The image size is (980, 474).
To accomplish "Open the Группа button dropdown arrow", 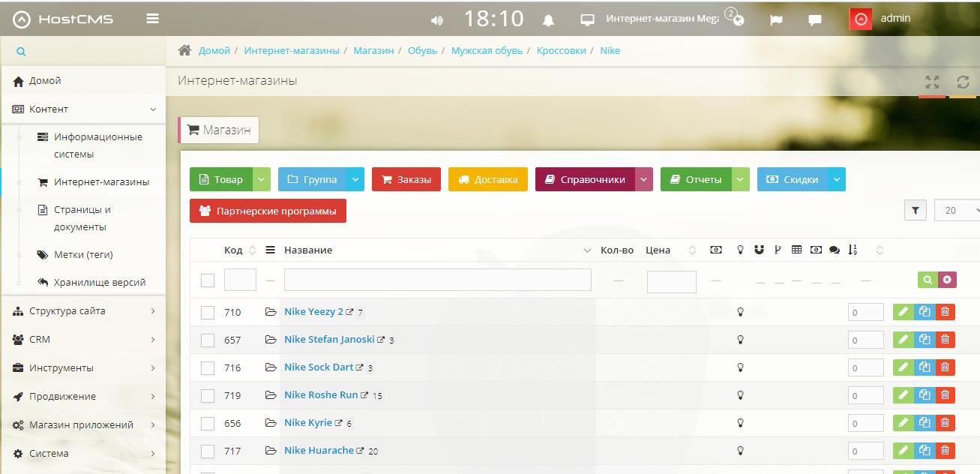I will [x=355, y=179].
